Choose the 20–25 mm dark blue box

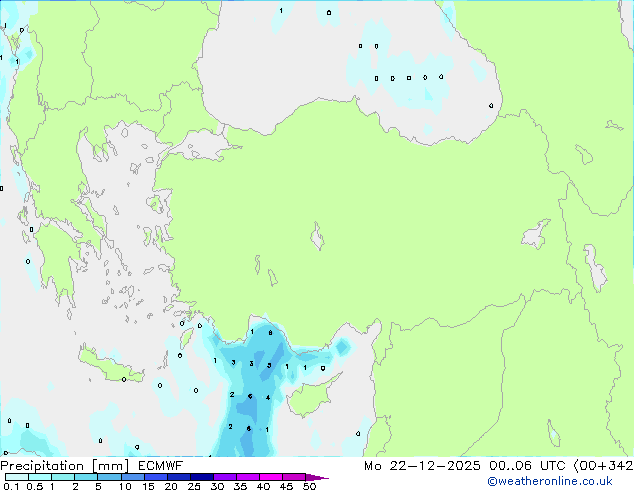point(179,477)
